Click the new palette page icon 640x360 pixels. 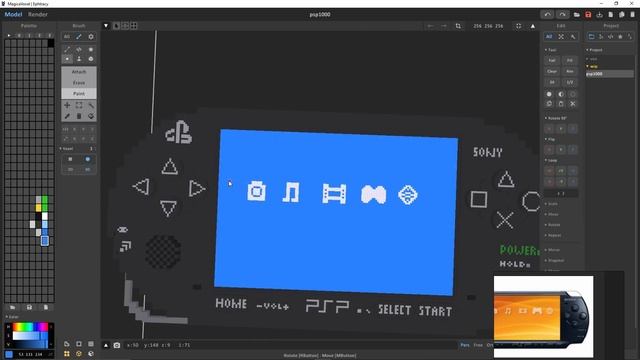(46, 307)
